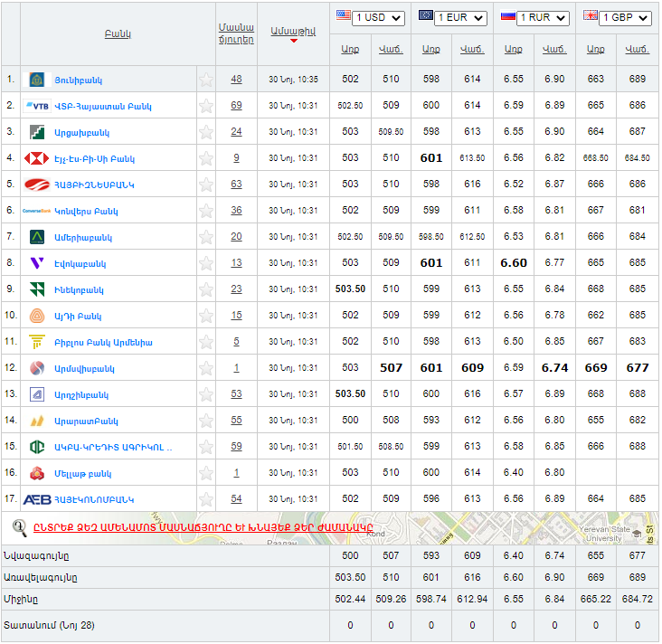Open the 1 USD currency dropdown

[379, 18]
